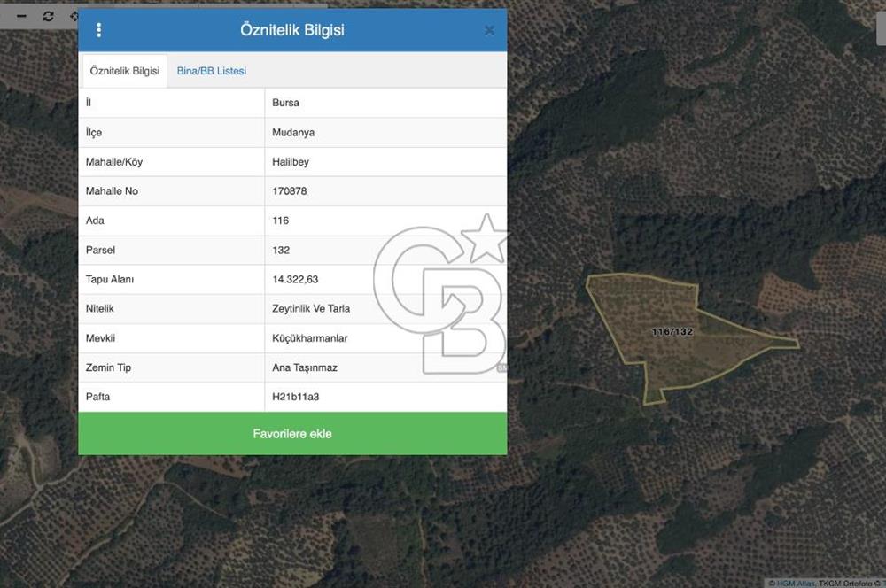This screenshot has width=886, height=588.
Task: Select the Zeytinlik Ve Tarla cell
Action: click(x=311, y=308)
